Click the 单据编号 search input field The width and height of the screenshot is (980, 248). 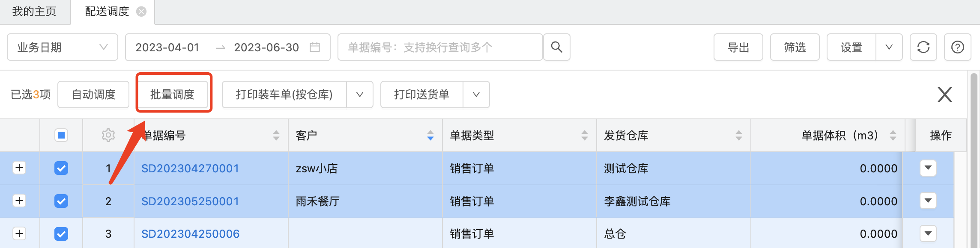click(x=440, y=47)
